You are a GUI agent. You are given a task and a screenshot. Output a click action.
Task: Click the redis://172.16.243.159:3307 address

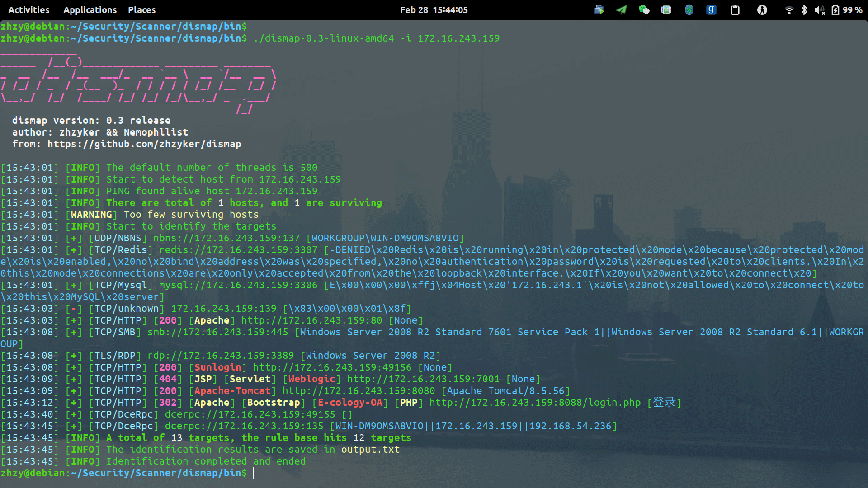tap(239, 249)
